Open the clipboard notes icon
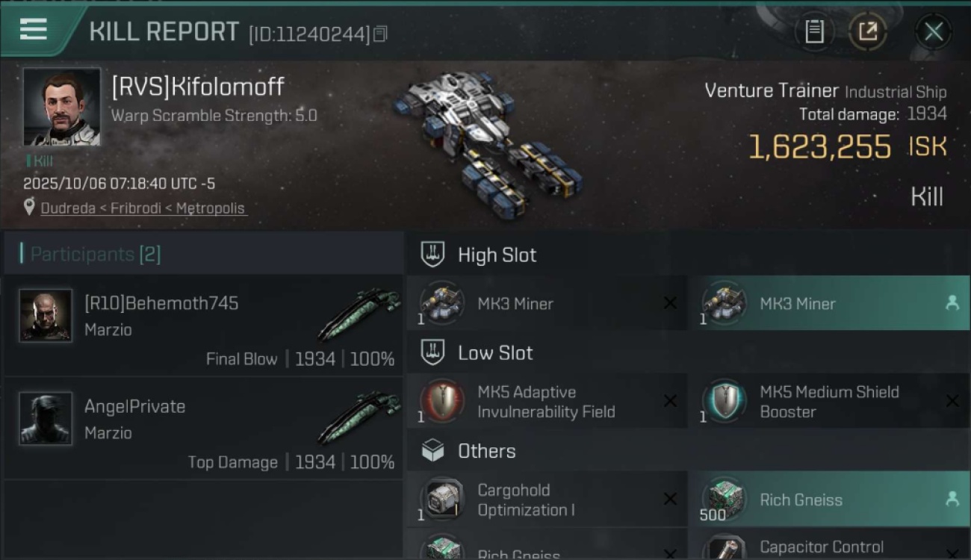Viewport: 971px width, 560px height. click(x=814, y=31)
